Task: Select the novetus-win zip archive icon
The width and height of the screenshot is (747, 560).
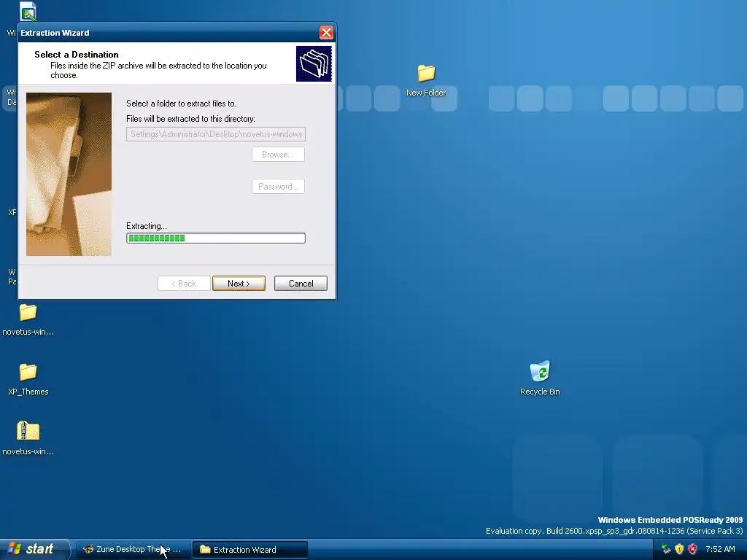Action: coord(28,438)
